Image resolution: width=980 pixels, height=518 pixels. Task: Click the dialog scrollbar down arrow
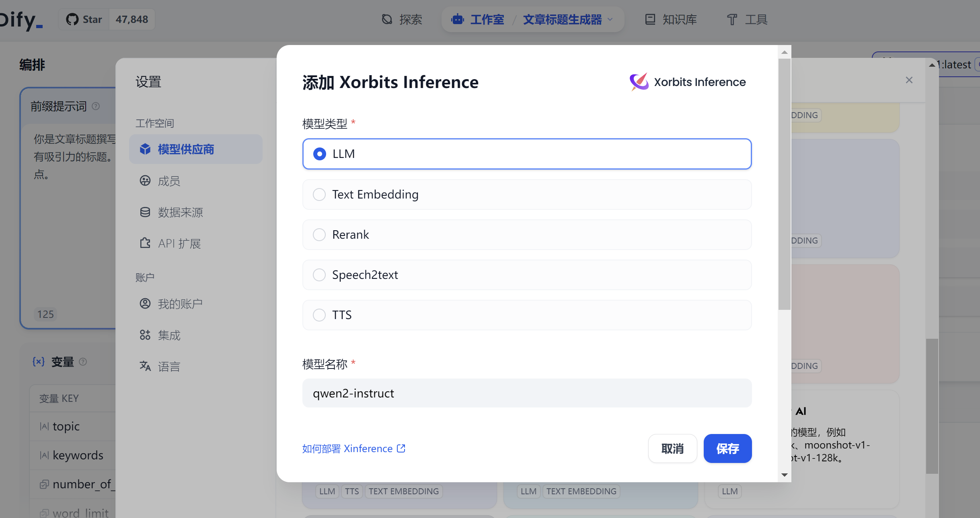[x=785, y=475]
